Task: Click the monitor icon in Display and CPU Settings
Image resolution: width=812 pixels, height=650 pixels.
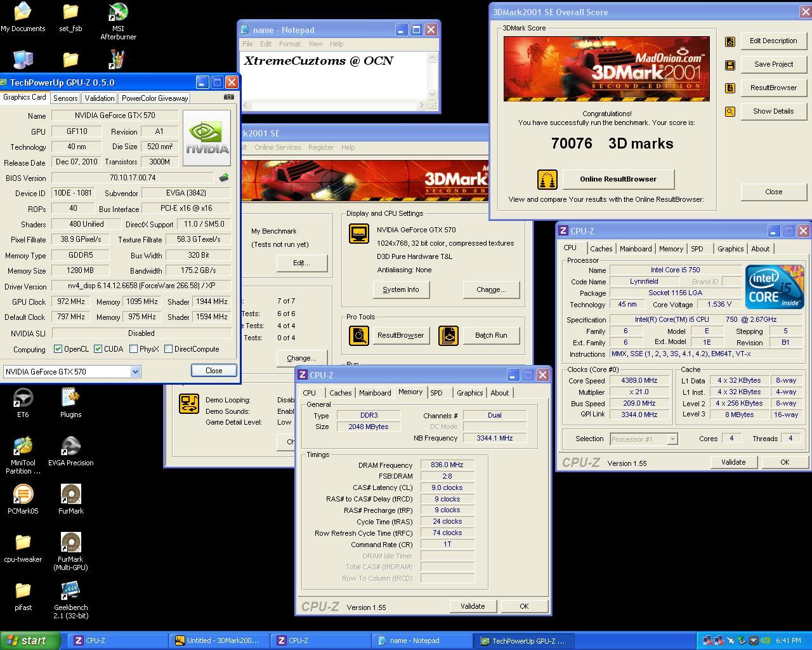Action: [x=359, y=234]
